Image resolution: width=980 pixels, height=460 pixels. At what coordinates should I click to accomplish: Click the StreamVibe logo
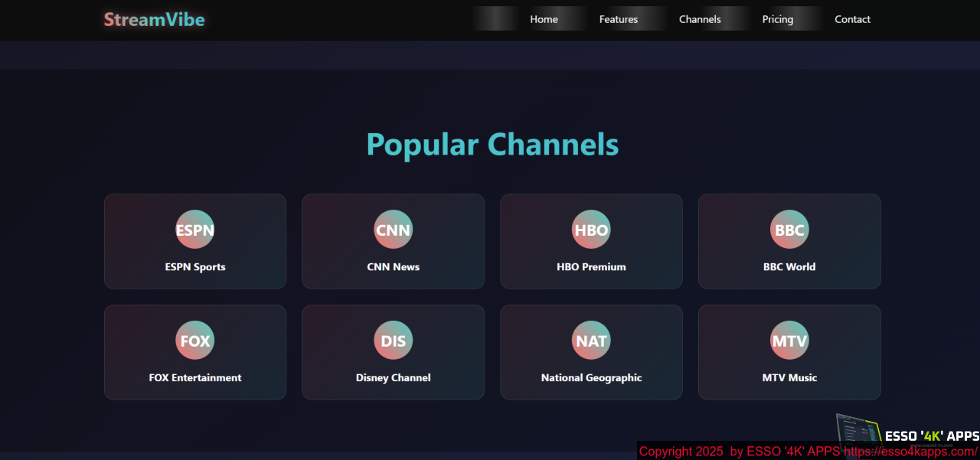click(155, 20)
